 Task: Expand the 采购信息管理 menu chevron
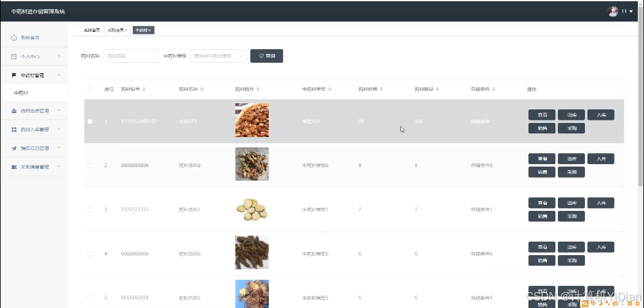58,167
